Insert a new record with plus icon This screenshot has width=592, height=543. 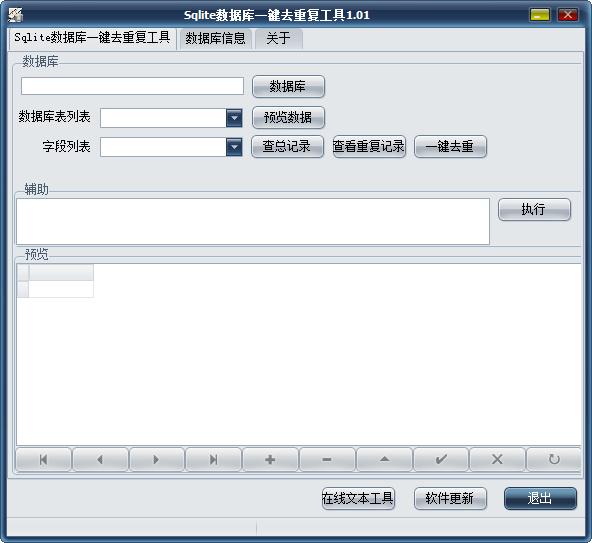[270, 459]
